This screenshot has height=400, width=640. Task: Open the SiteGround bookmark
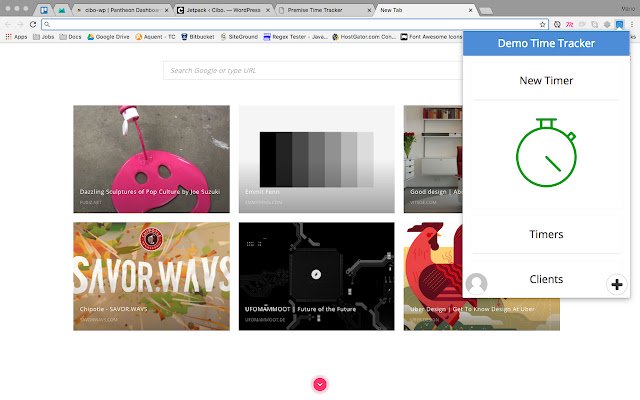click(239, 37)
